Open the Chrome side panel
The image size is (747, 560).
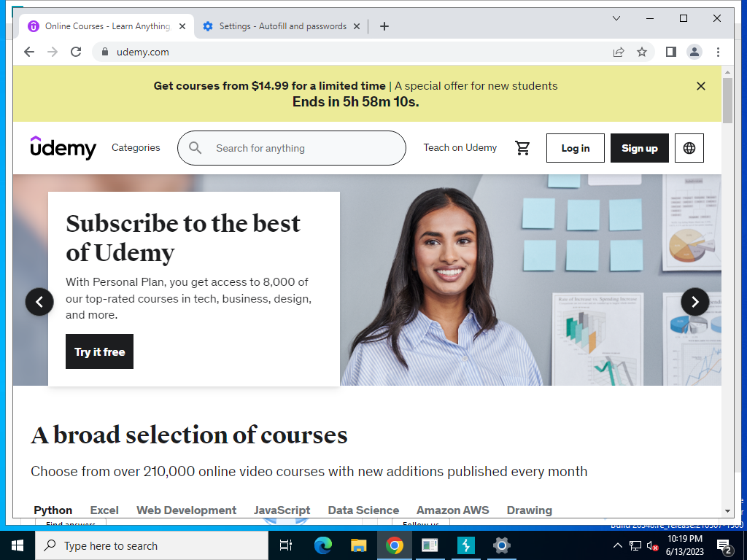pyautogui.click(x=671, y=52)
